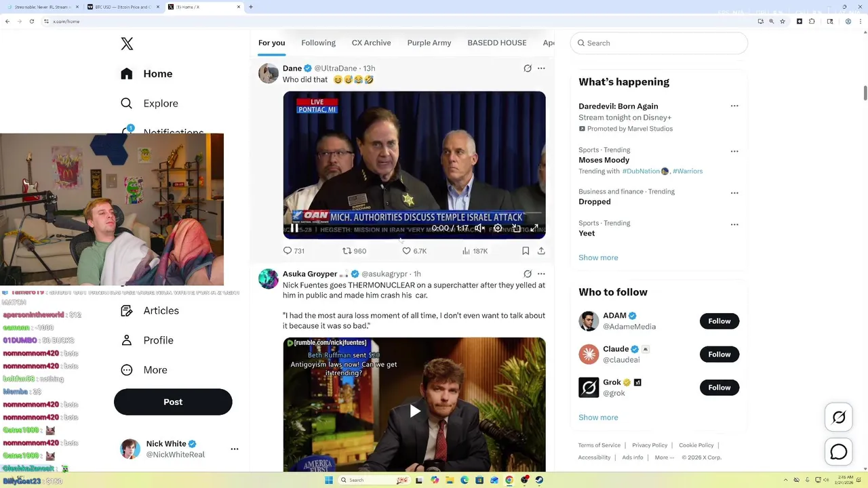868x488 pixels.
Task: Follow the Claude @claudeai account
Action: click(x=719, y=354)
